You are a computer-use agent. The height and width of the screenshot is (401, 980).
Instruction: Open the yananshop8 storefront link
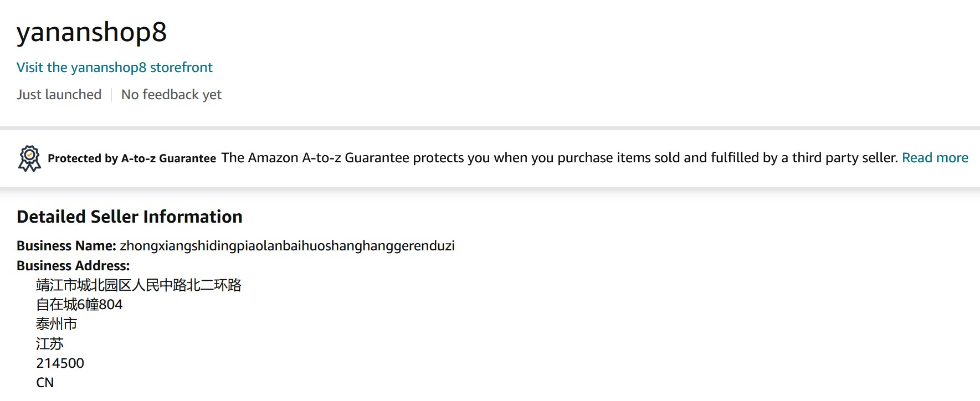click(114, 68)
